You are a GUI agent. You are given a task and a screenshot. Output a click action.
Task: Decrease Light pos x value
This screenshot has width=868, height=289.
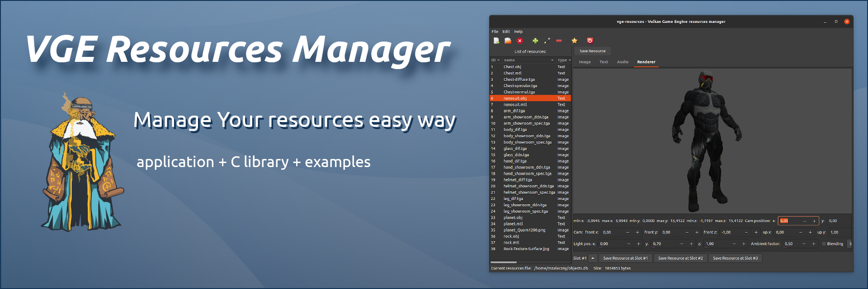(x=628, y=244)
